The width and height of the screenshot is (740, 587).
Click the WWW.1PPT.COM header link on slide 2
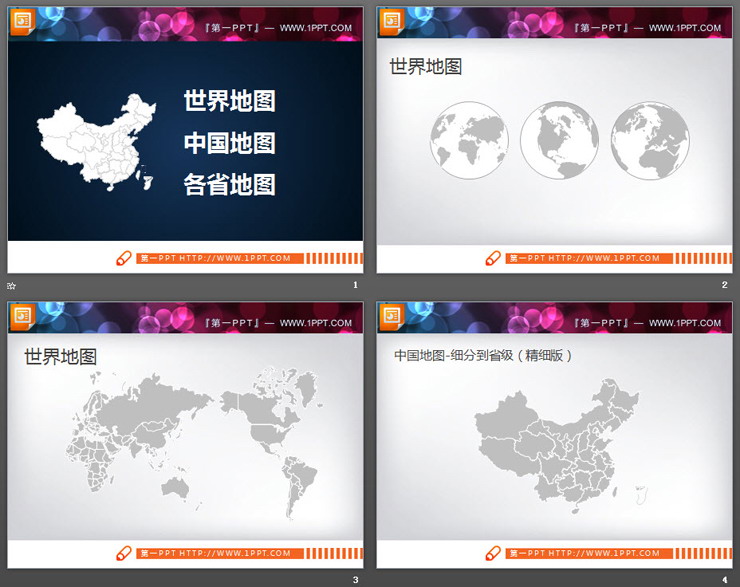pyautogui.click(x=685, y=28)
